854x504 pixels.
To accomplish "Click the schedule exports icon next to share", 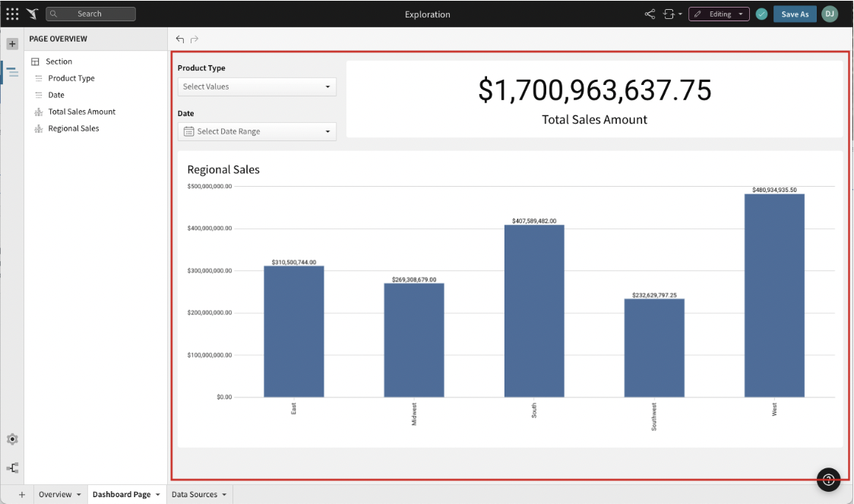I will [x=669, y=13].
